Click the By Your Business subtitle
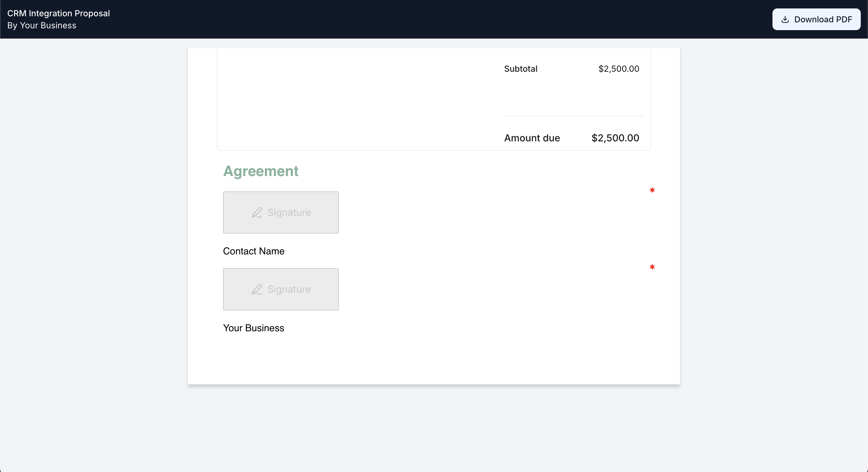Image resolution: width=868 pixels, height=472 pixels. click(42, 25)
